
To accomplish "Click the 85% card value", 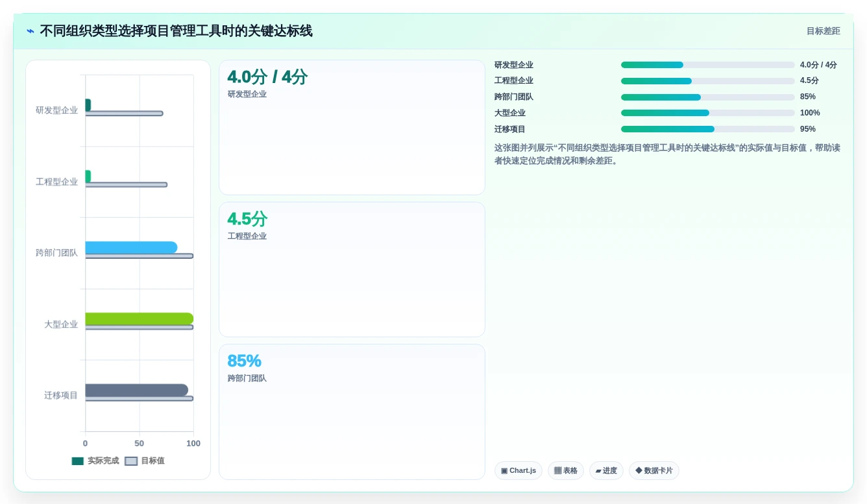I will pyautogui.click(x=244, y=361).
